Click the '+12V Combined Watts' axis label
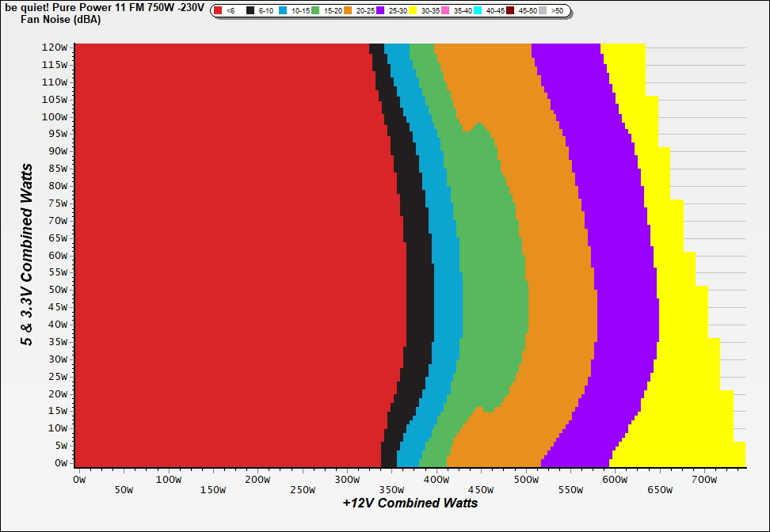Screen dimensions: 770x532 [410, 503]
